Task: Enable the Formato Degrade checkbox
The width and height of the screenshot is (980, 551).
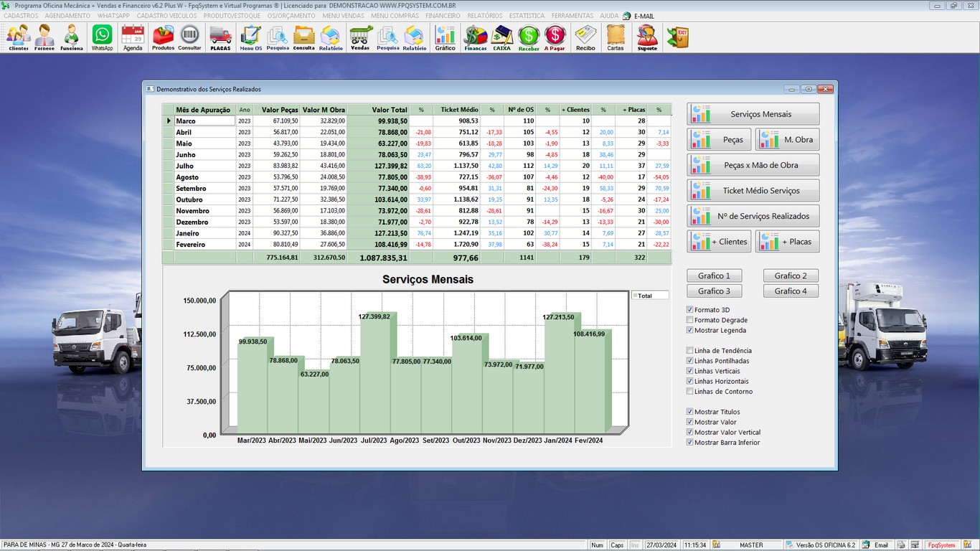Action: coord(690,320)
